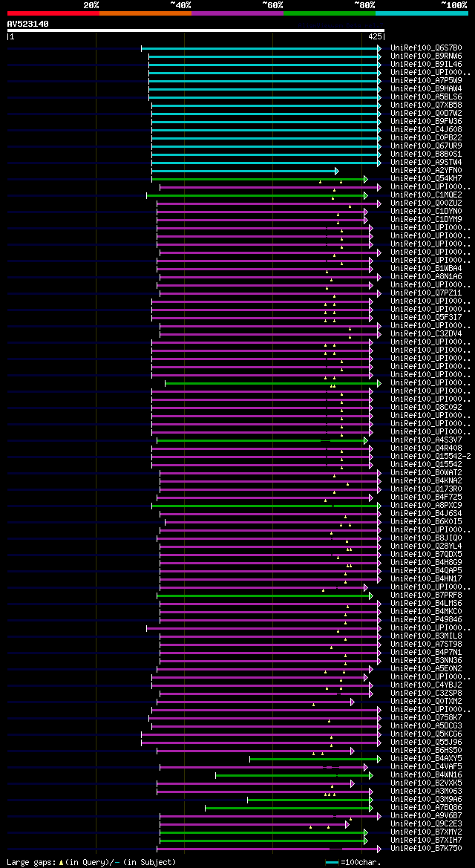
Task: Select the white AV523140 query bar
Action: pyautogui.click(x=195, y=30)
